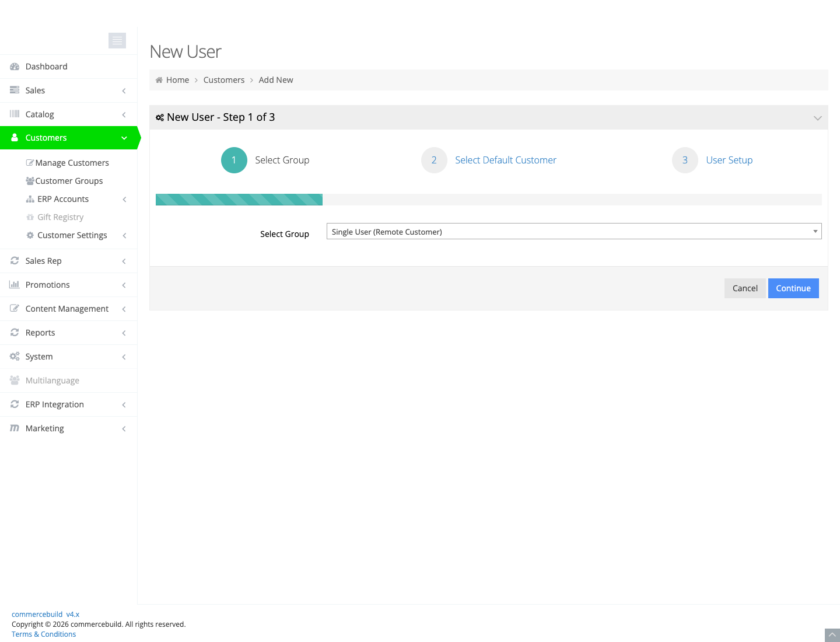Screen dimensions: 840x642
Task: Click the Customers breadcrumb link
Action: [224, 80]
